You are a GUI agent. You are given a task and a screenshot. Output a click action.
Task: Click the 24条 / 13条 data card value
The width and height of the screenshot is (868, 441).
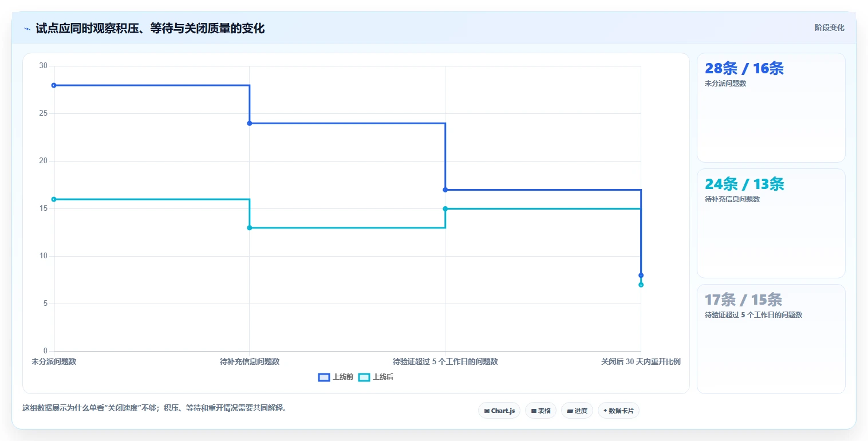tap(744, 184)
